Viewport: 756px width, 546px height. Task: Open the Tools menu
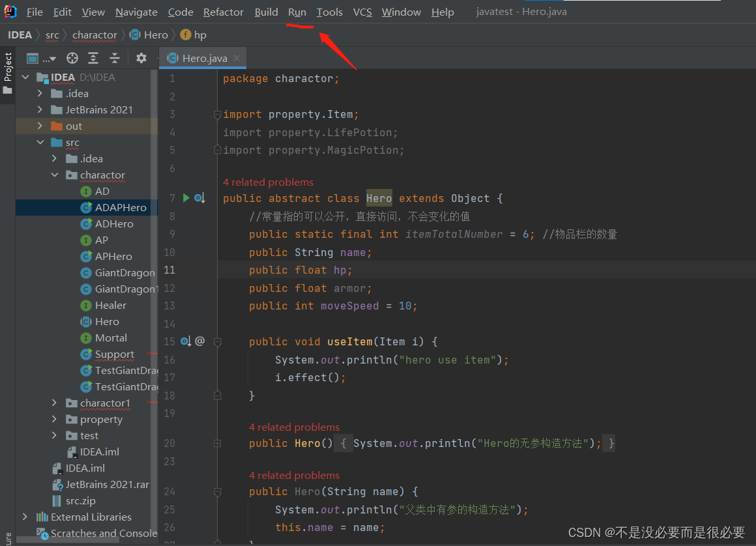click(329, 12)
